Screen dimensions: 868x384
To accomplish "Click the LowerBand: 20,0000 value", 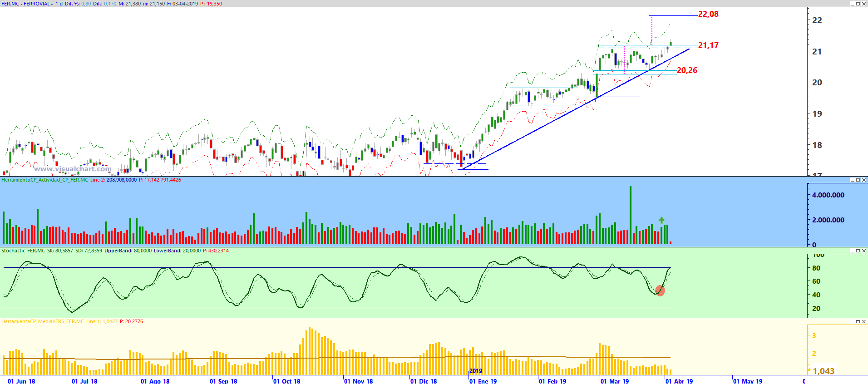I will [177, 251].
